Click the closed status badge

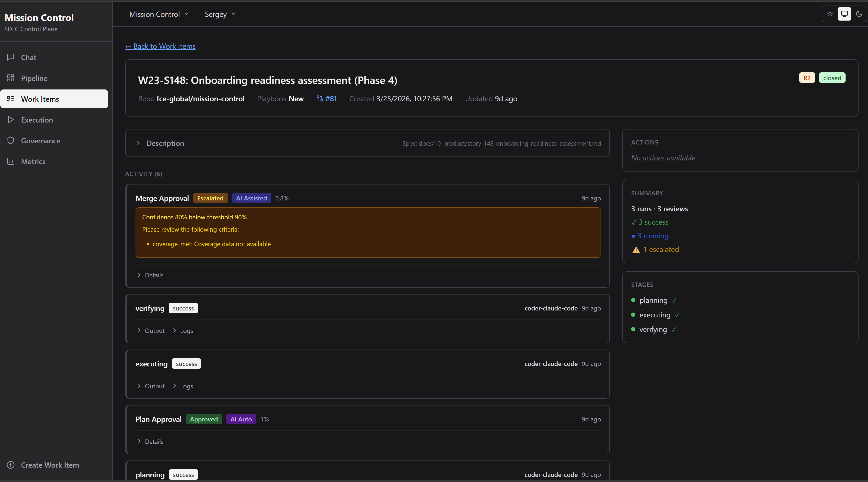tap(832, 77)
